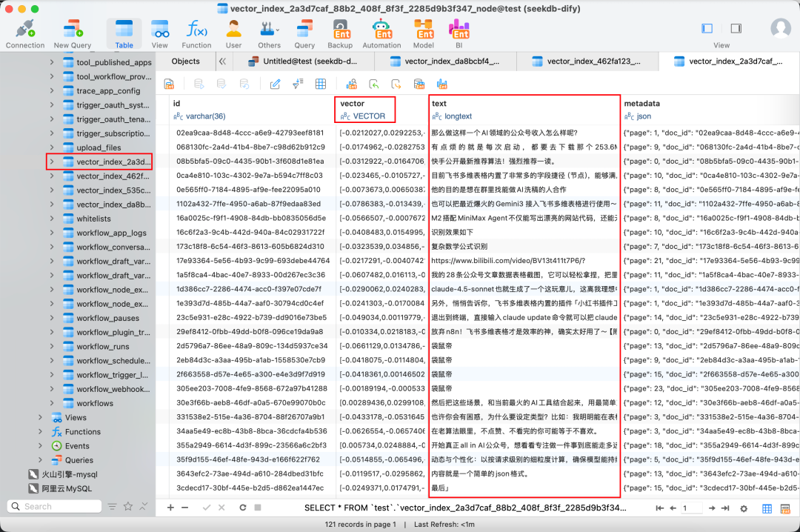Image resolution: width=800 pixels, height=532 pixels.
Task: Expand the whitelists table node
Action: coord(52,218)
